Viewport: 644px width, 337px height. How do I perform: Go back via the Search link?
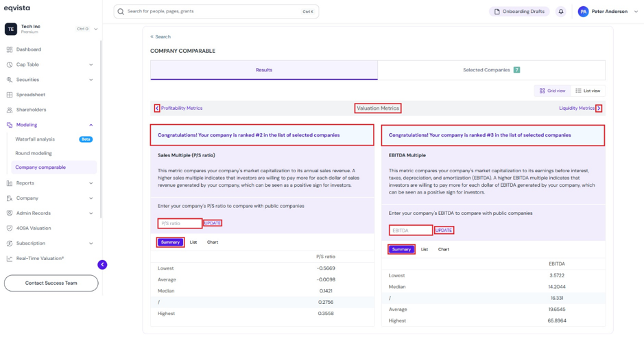pyautogui.click(x=160, y=36)
